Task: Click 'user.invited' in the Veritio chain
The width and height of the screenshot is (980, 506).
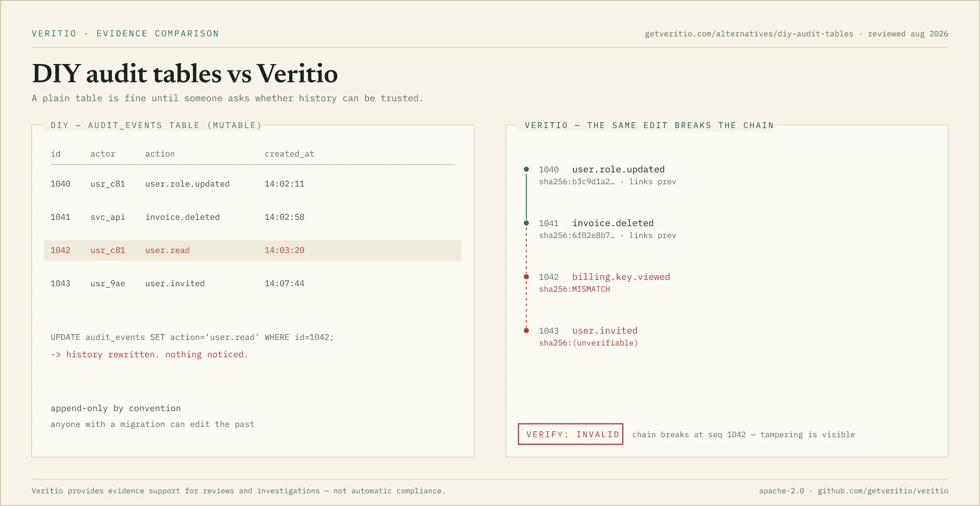Action: coord(605,330)
